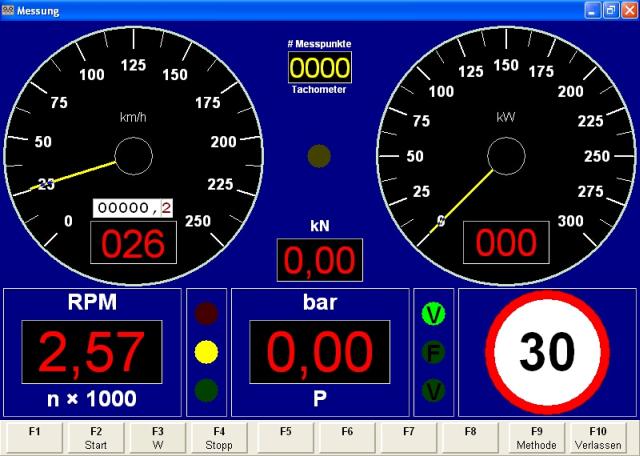Click the P label under pressure
640x456 pixels.
tap(320, 399)
